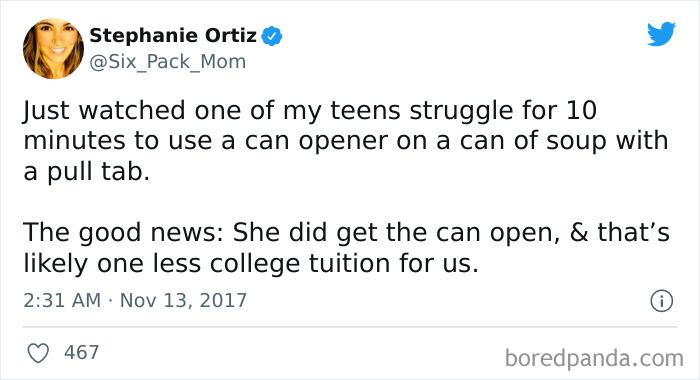Open the Stephanie Ortiz display name

point(173,36)
